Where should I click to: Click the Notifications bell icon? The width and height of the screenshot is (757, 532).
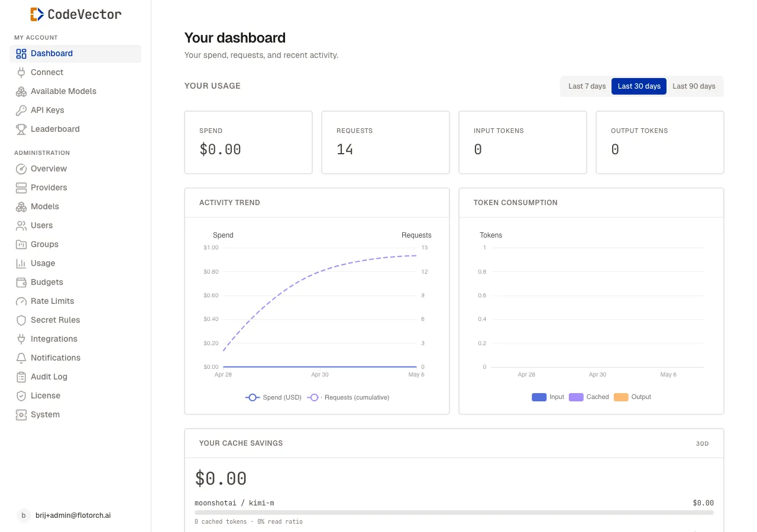pos(21,358)
